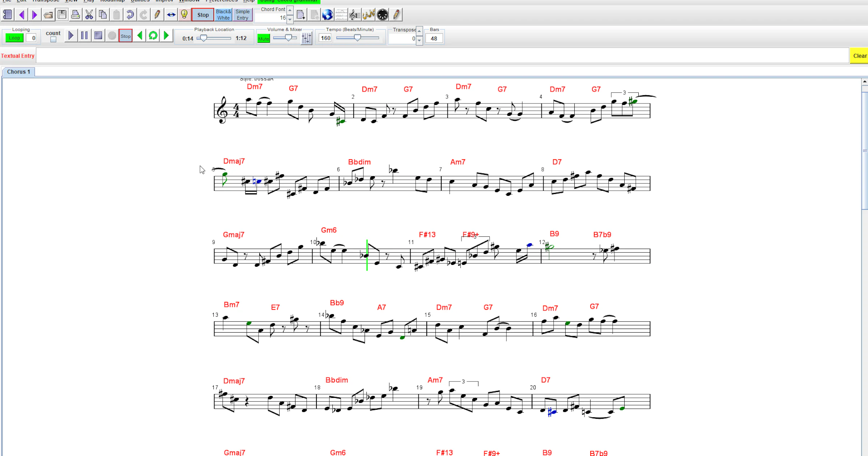
Task: Undo the last action with the undo arrow
Action: [x=130, y=15]
